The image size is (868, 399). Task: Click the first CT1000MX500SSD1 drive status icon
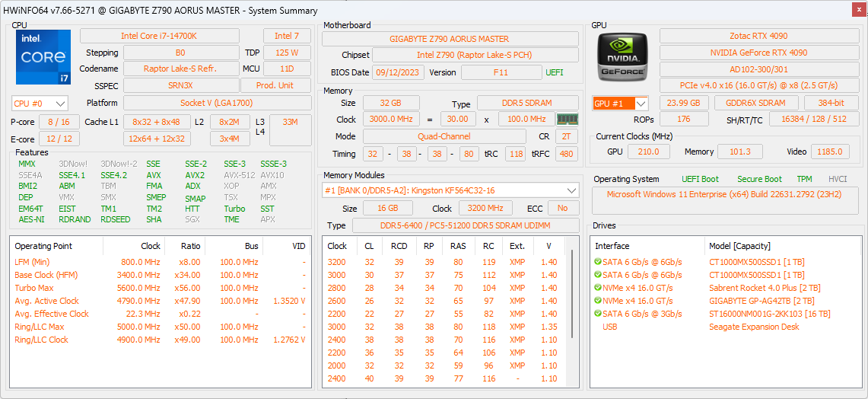point(598,262)
